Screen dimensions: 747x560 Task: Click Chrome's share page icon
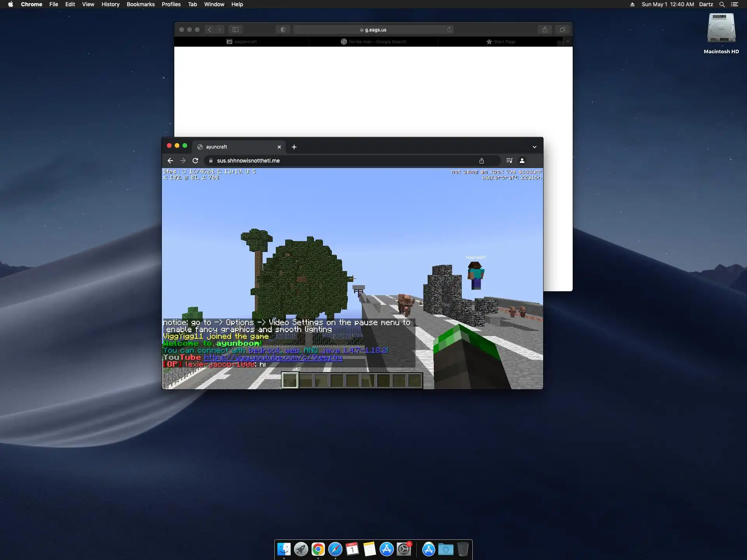(482, 161)
